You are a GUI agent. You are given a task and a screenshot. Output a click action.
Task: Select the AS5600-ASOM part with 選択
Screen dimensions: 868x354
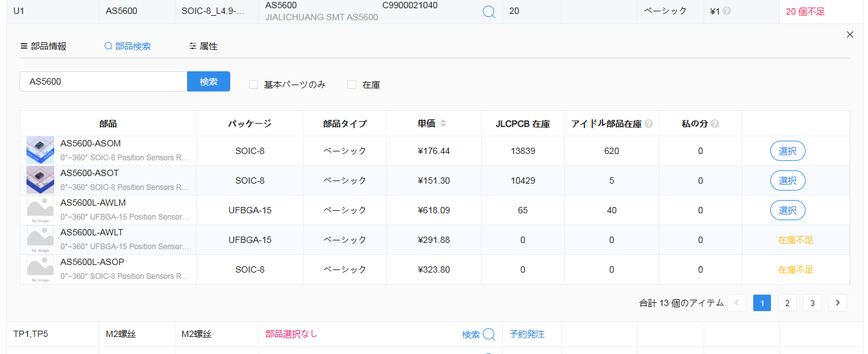tap(787, 151)
